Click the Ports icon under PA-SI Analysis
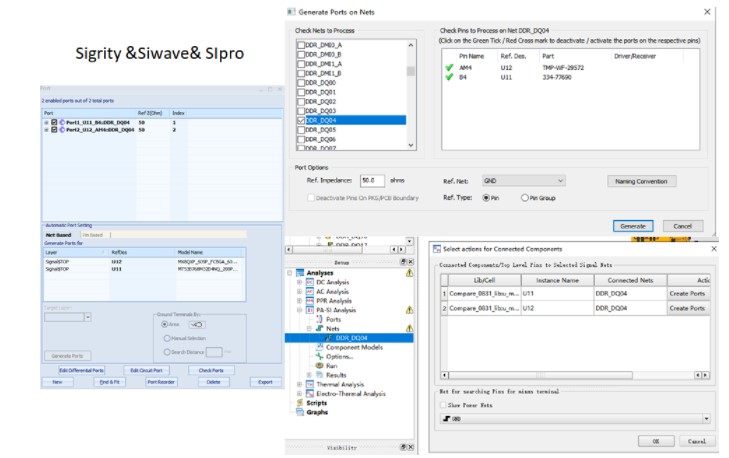Viewport: 729px width, 458px height. coord(319,319)
